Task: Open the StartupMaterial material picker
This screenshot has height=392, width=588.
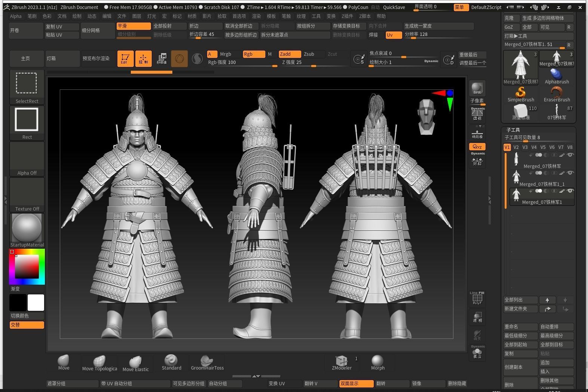Action: (x=27, y=231)
